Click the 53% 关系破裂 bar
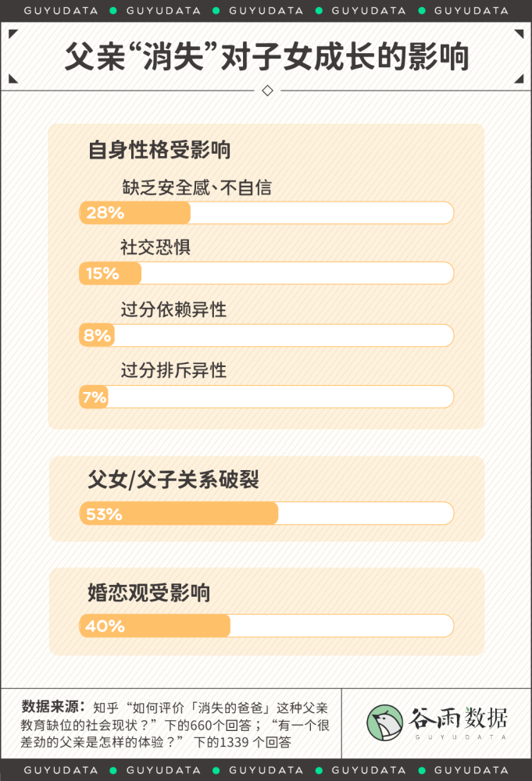Image resolution: width=532 pixels, height=781 pixels. (266, 513)
